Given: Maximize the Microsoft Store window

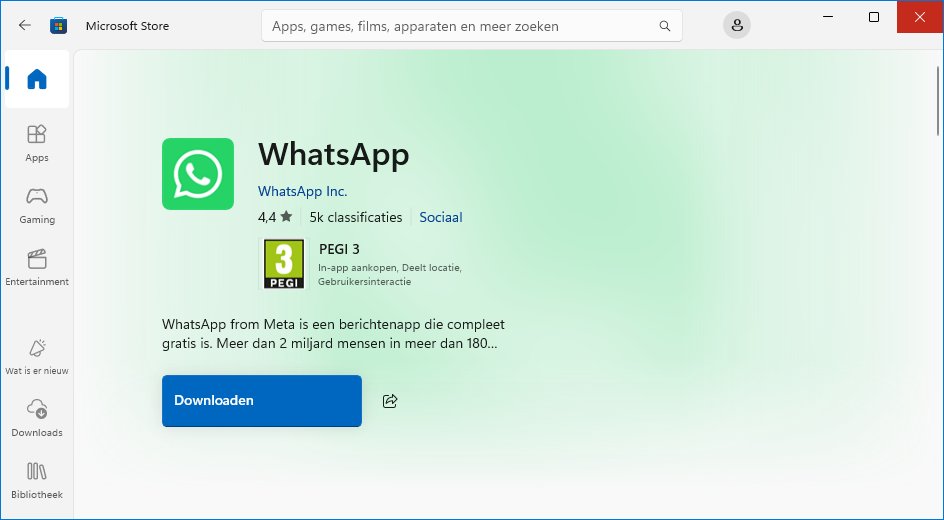Looking at the screenshot, I should (x=874, y=17).
